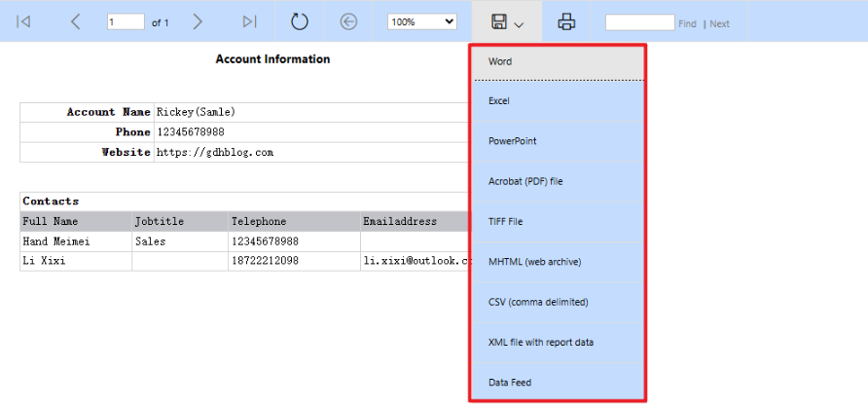Screen dimensions: 868x407
Task: Click the Website label
Action: [127, 152]
